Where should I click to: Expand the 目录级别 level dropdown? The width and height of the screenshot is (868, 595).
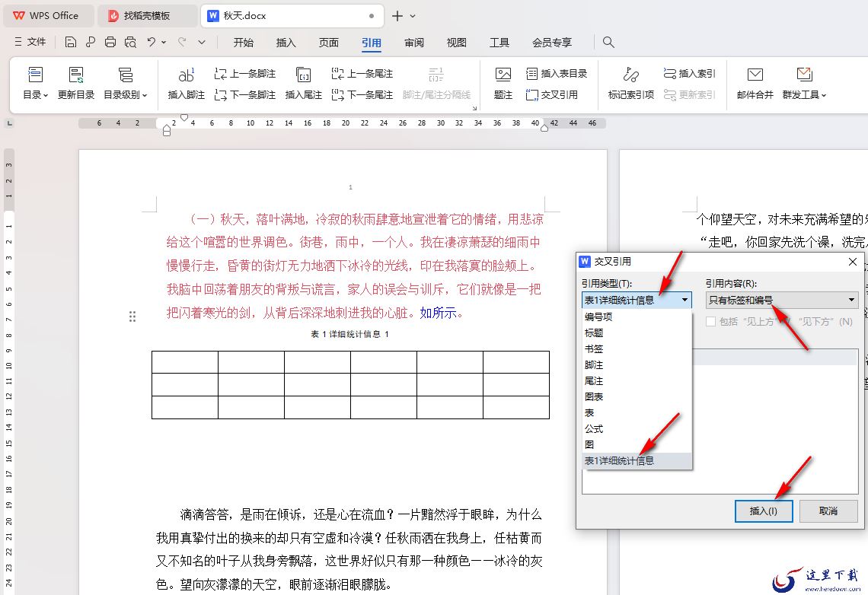(126, 83)
